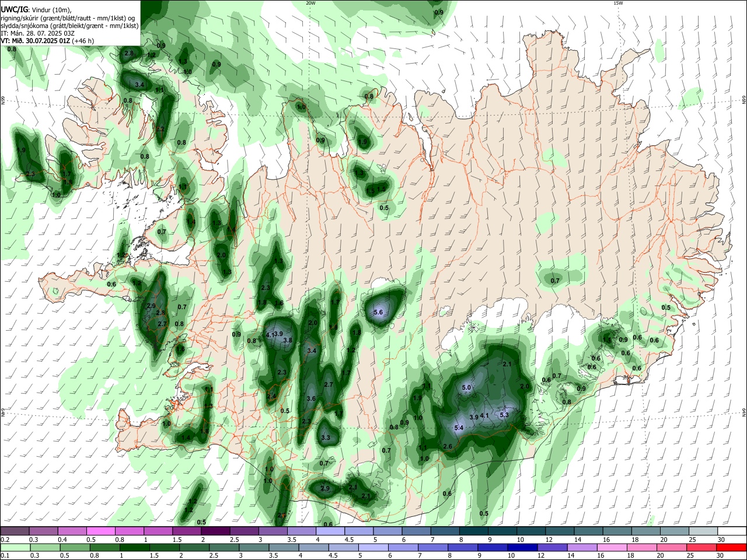The width and height of the screenshot is (747, 560).
Task: Click the 3.3 precipitation value
Action: coord(326,437)
